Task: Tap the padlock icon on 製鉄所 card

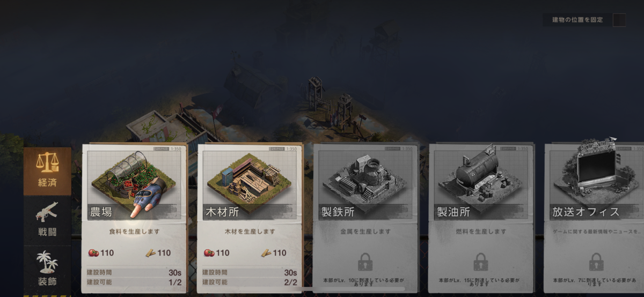Action: coord(365,262)
